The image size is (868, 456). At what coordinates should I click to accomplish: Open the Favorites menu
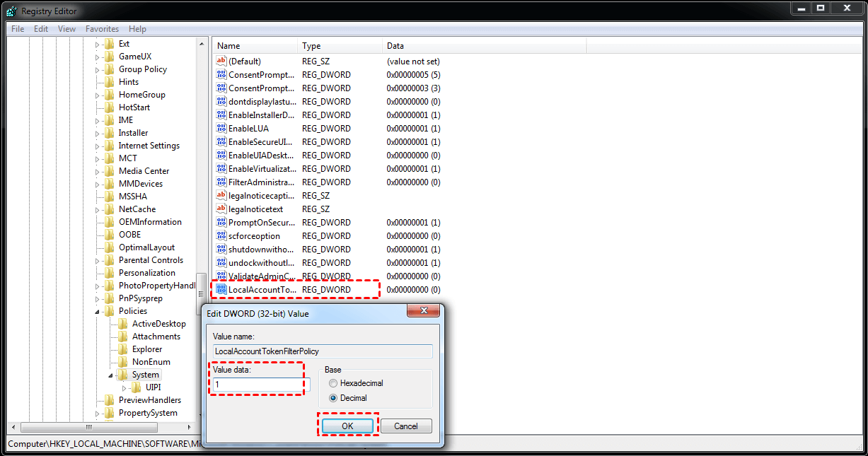102,29
